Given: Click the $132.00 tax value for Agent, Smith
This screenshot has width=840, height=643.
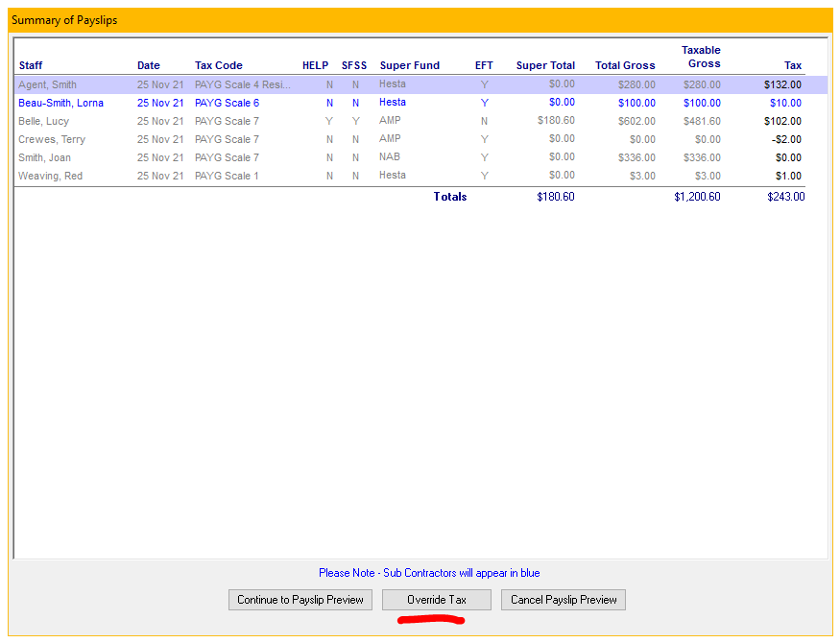Looking at the screenshot, I should tap(782, 84).
